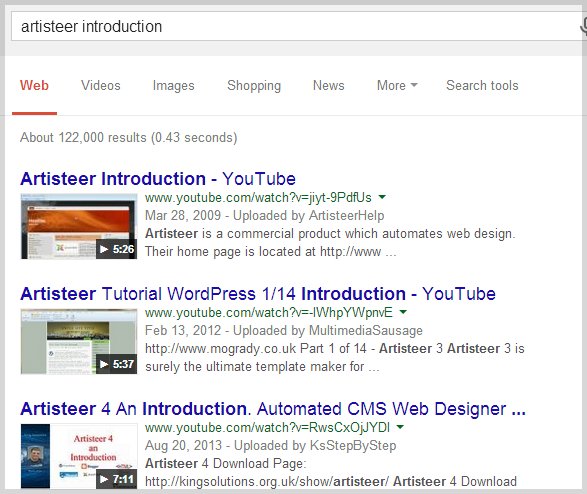Open the Shopping tab
Viewport: 587px width, 494px height.
[254, 85]
